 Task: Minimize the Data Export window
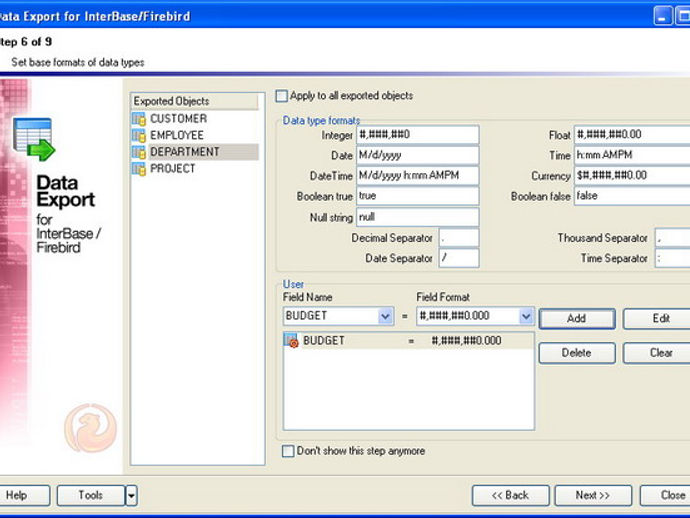pos(663,16)
